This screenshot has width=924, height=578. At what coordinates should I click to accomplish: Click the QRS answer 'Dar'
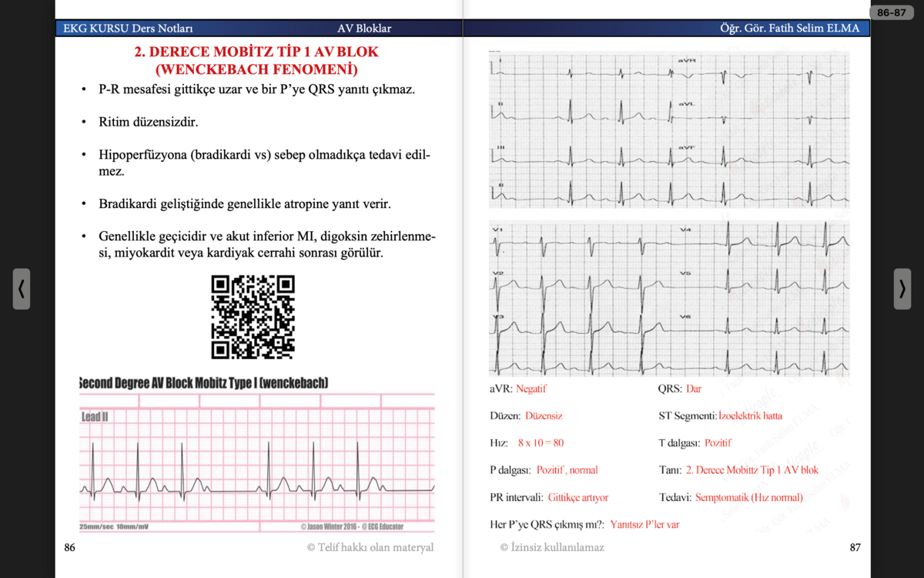[x=694, y=388]
